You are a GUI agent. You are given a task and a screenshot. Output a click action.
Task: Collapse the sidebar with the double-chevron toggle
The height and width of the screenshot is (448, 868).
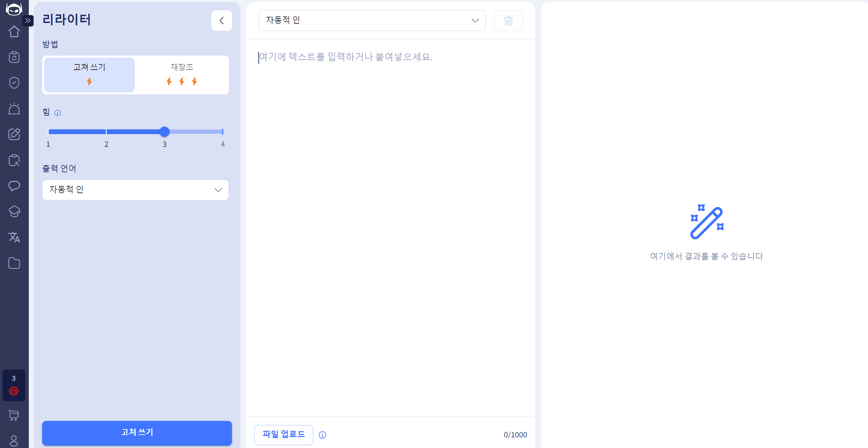pyautogui.click(x=28, y=21)
